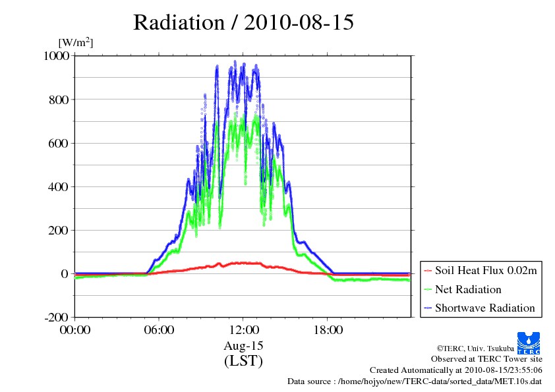Click the 'Net Radiation' legend label
Image resolution: width=555 pixels, height=392 pixels.
point(468,289)
